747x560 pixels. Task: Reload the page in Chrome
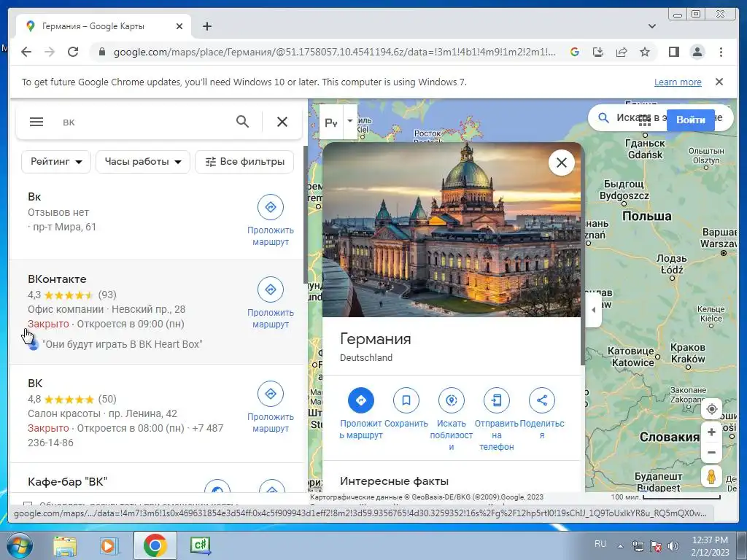73,52
